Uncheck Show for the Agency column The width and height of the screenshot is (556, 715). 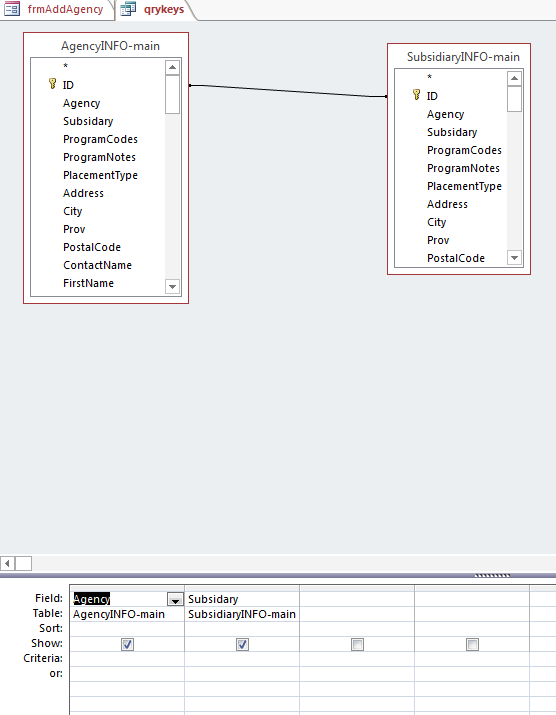pos(127,644)
